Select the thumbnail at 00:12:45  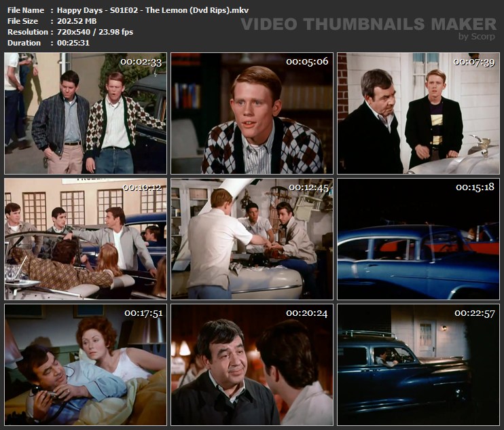pos(252,239)
